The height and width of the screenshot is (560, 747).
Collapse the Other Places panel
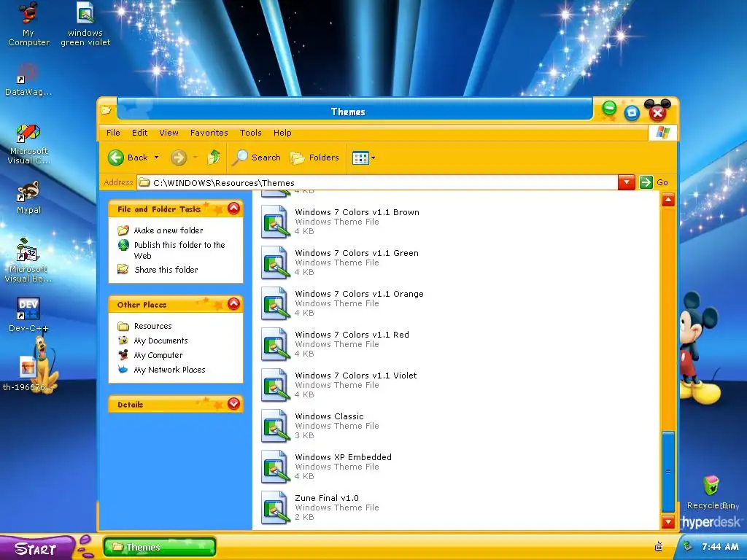(233, 304)
